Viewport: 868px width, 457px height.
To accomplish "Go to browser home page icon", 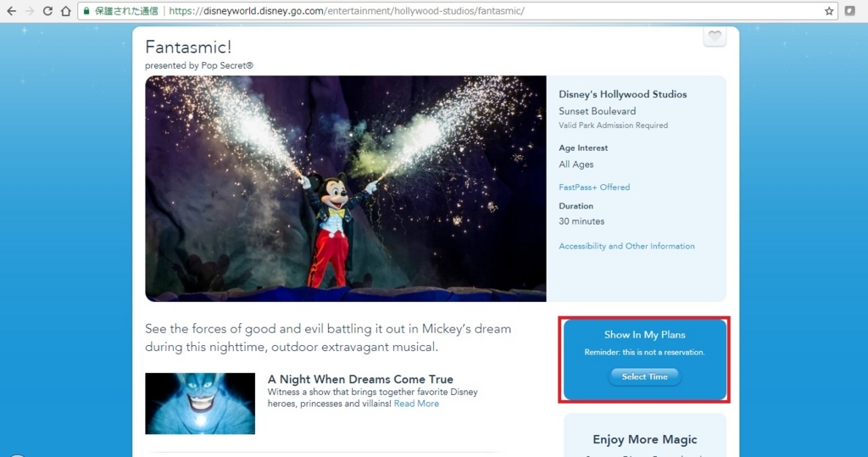I will (65, 11).
